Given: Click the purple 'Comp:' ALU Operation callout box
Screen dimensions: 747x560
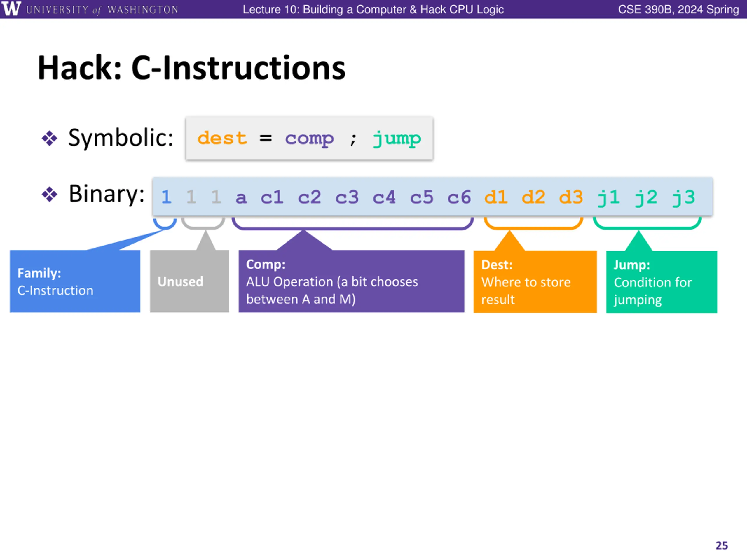Looking at the screenshot, I should point(352,281).
